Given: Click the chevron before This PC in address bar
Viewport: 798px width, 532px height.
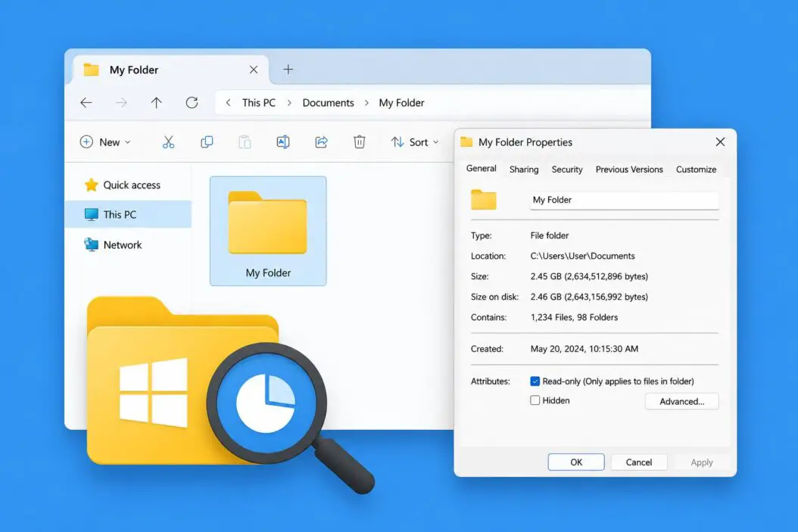Looking at the screenshot, I should tap(229, 103).
